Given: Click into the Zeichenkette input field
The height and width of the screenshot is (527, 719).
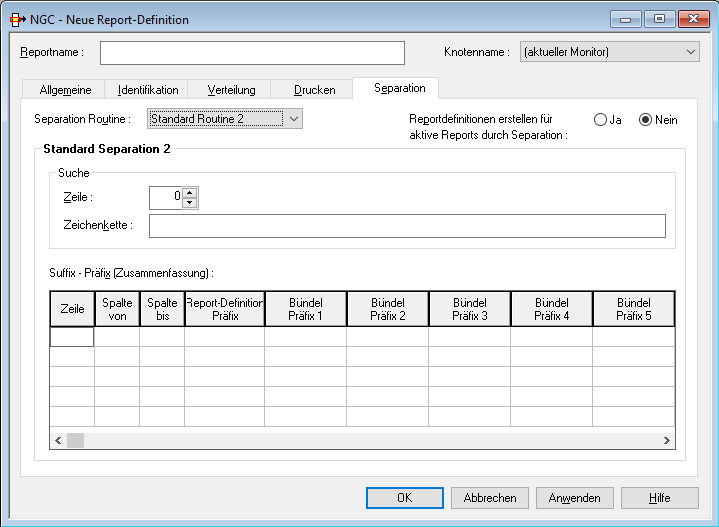Looking at the screenshot, I should 407,226.
